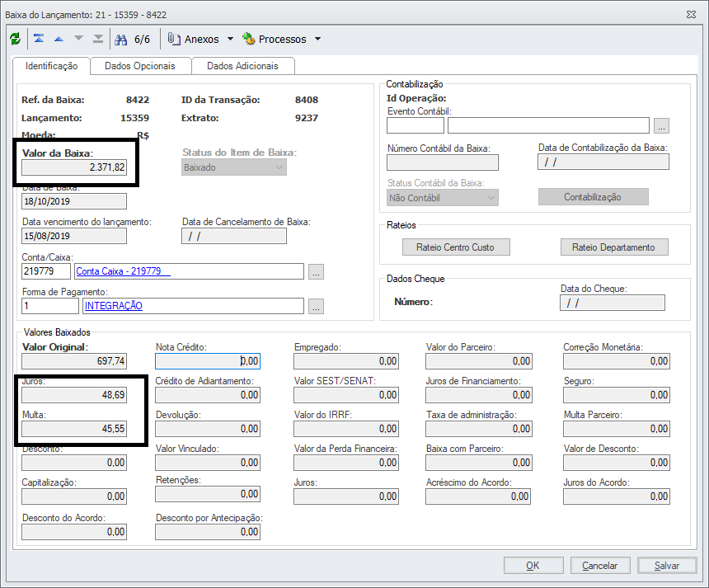The image size is (709, 588).
Task: Open Status do Item de Baixa dropdown
Action: coord(234,167)
